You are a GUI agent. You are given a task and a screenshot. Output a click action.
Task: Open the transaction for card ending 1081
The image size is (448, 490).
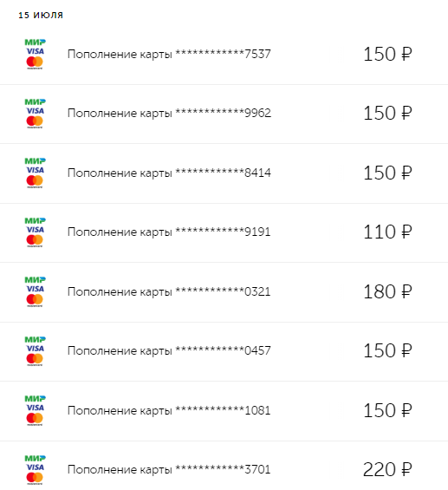(x=224, y=410)
